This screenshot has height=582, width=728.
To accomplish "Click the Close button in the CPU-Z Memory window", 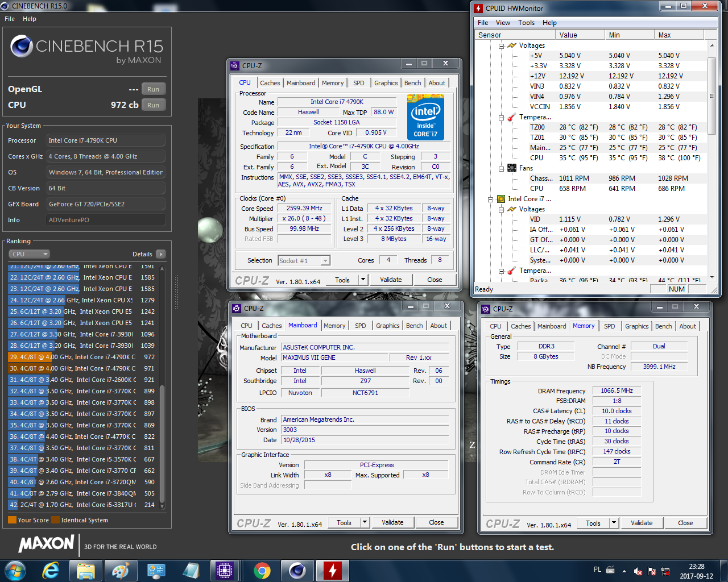I will 685,523.
